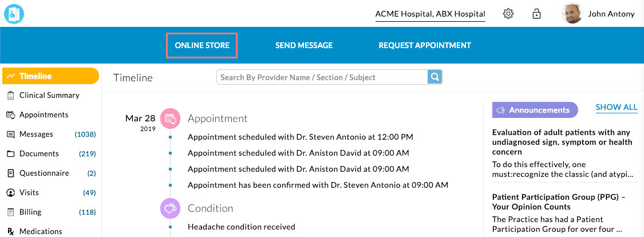Click the patient portal logo icon

click(x=13, y=14)
